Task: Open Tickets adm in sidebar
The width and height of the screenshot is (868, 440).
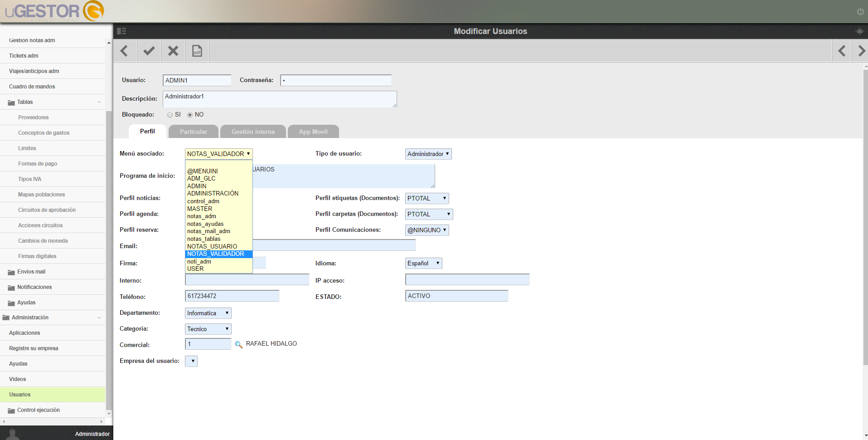Action: pyautogui.click(x=53, y=56)
